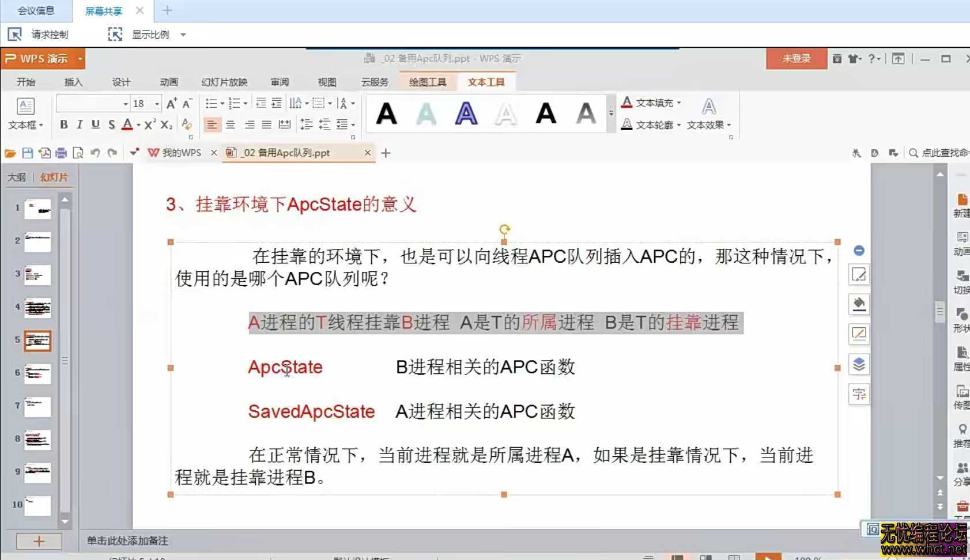Open the print preview tool
The image size is (970, 560).
tap(77, 153)
